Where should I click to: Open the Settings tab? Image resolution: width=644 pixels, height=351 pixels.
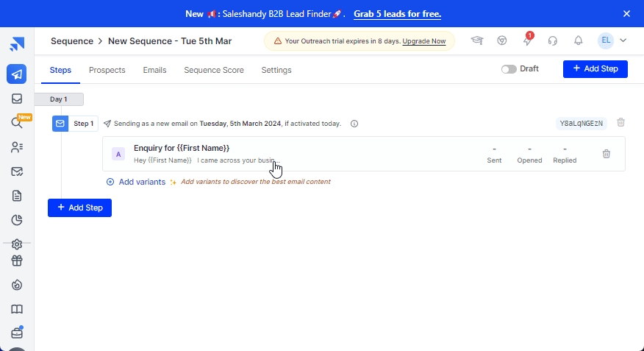(276, 70)
